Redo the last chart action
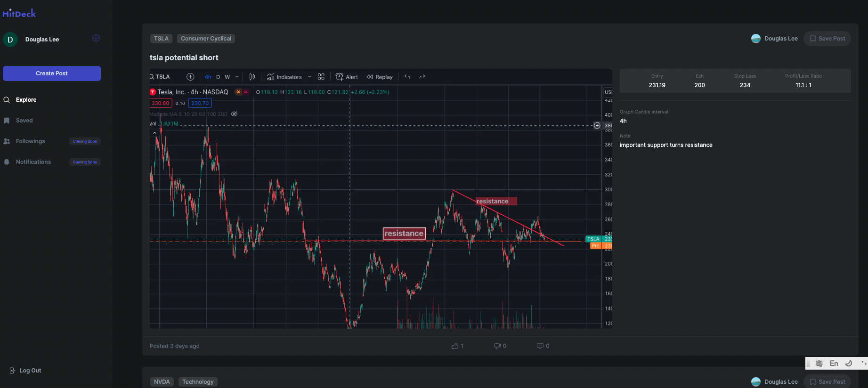Viewport: 868px width, 388px height. click(422, 77)
